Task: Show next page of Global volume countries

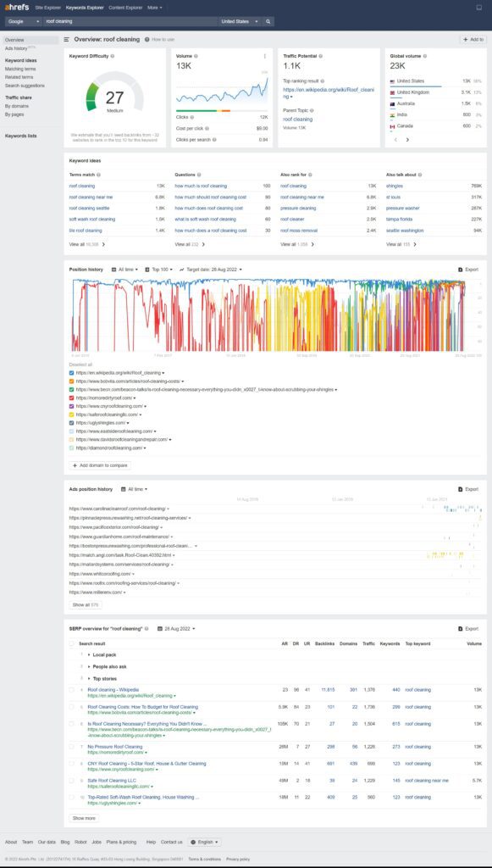Action: (x=407, y=140)
